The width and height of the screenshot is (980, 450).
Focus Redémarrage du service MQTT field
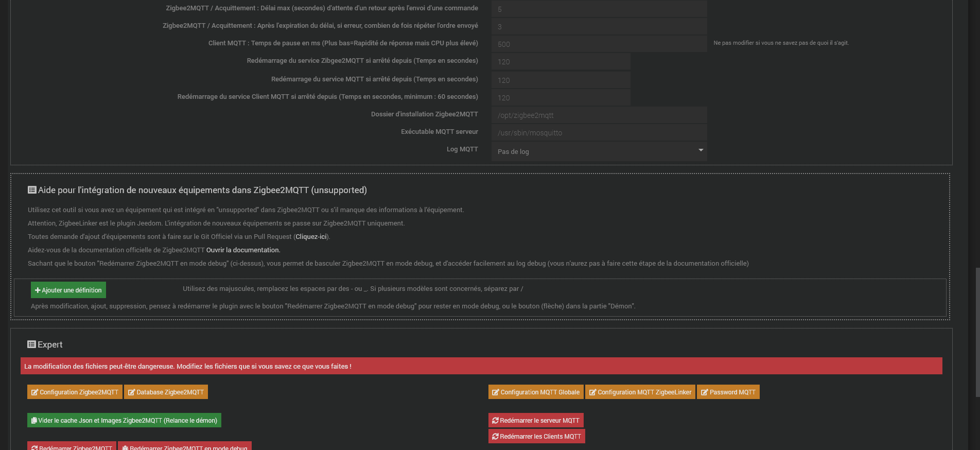click(561, 80)
